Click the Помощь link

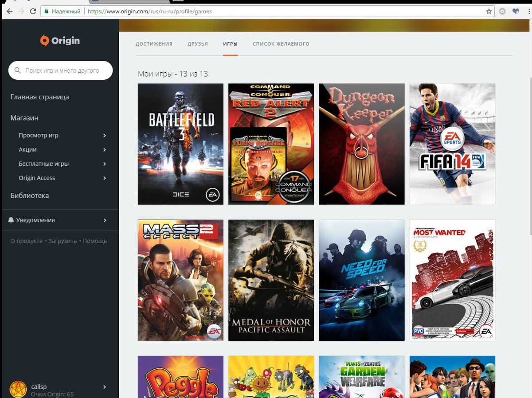click(95, 241)
